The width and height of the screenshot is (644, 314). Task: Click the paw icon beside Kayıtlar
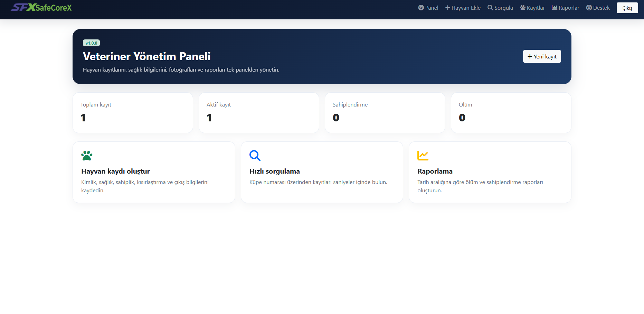point(523,8)
